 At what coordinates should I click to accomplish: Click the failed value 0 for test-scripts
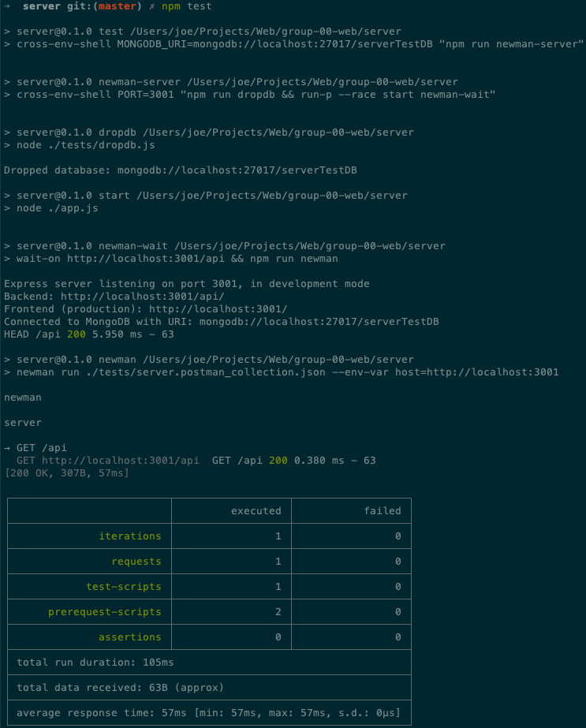tap(398, 587)
